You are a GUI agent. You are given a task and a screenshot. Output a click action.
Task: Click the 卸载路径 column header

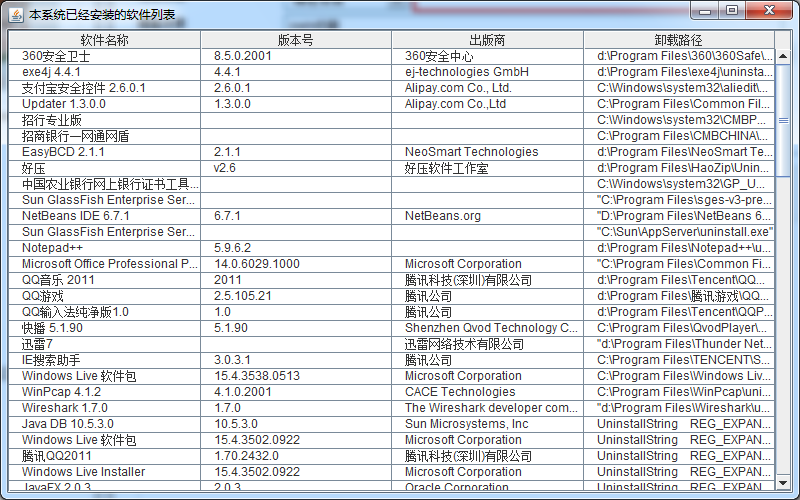[x=679, y=40]
